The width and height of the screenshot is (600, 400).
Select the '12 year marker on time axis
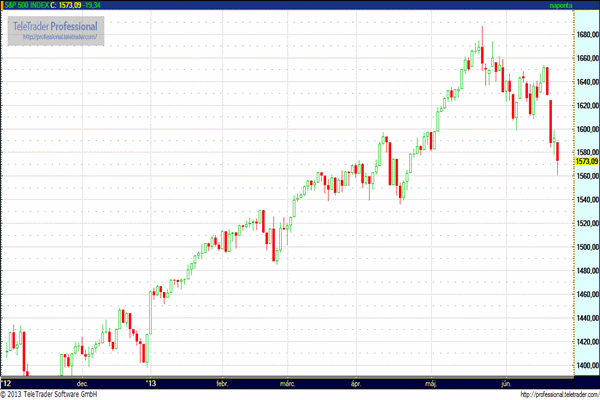(x=6, y=382)
